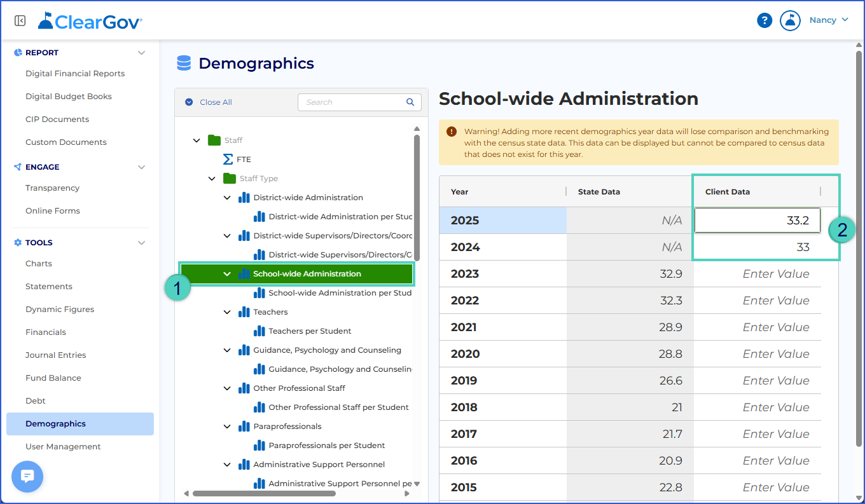
Task: Collapse the REPORT section chevron
Action: [141, 53]
